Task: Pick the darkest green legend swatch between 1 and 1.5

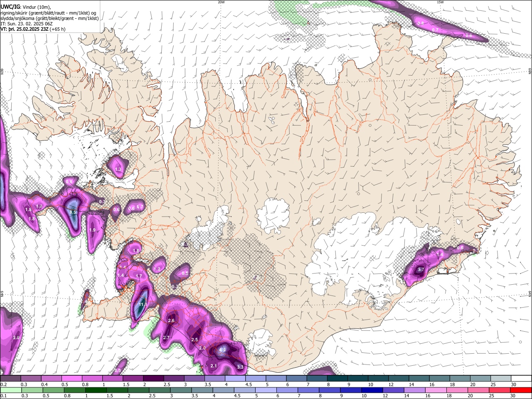Action: tap(96, 390)
